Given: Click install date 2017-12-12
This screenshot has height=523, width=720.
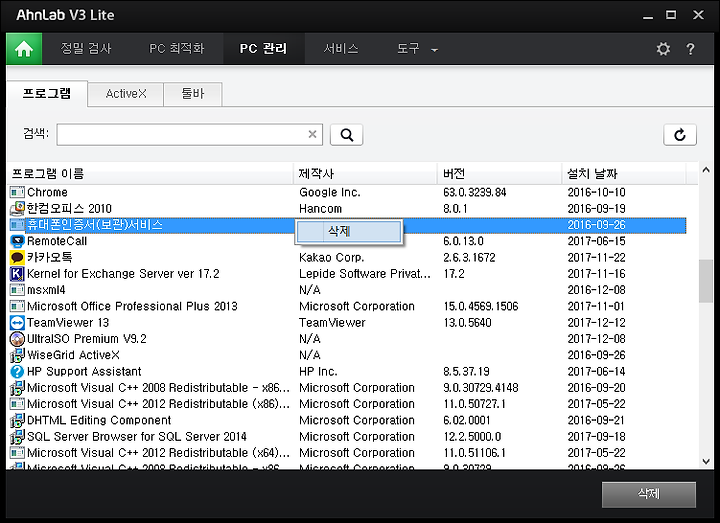Looking at the screenshot, I should click(x=596, y=322).
